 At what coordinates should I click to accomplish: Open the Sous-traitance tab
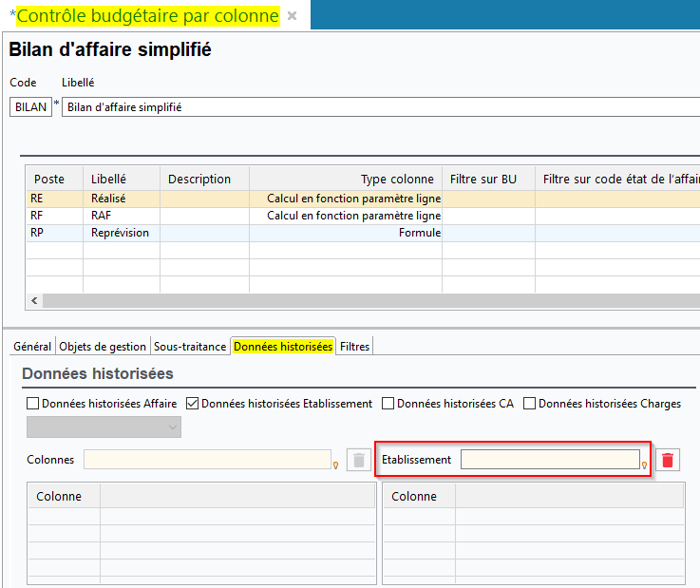190,347
